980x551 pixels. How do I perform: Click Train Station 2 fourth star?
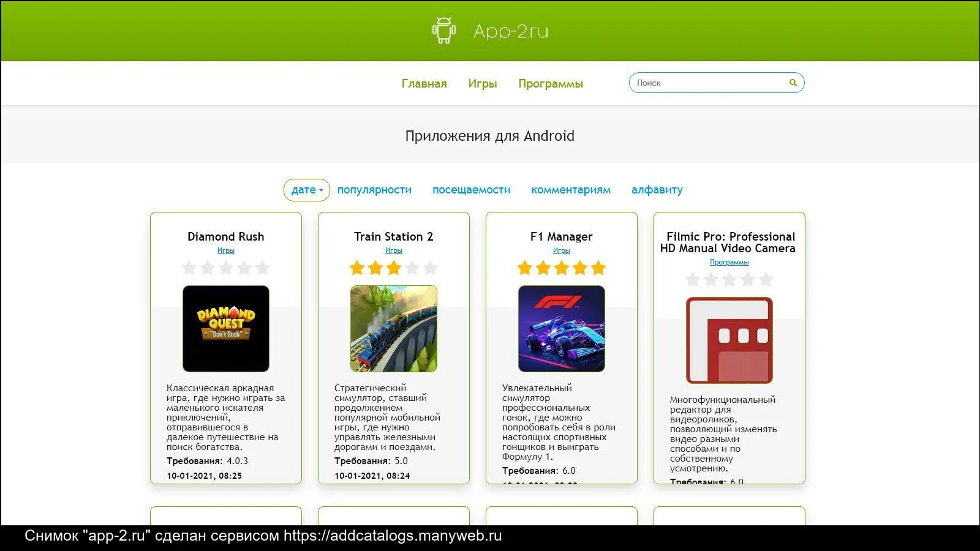pyautogui.click(x=412, y=268)
